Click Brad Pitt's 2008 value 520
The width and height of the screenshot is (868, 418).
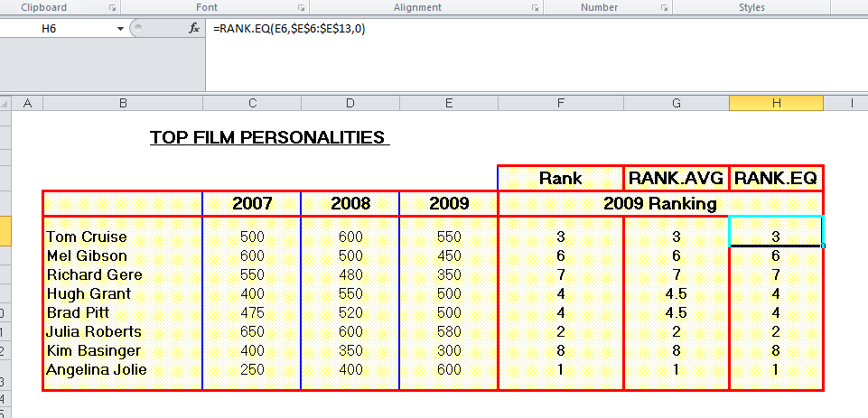(350, 312)
